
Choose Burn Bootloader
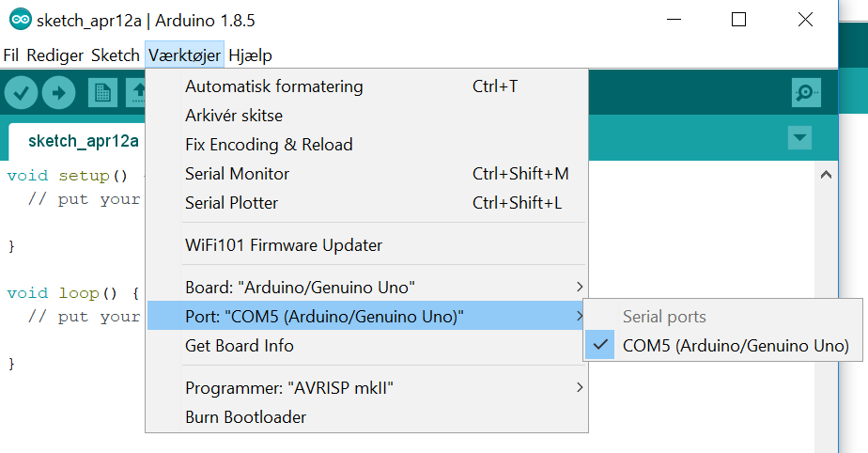245,416
